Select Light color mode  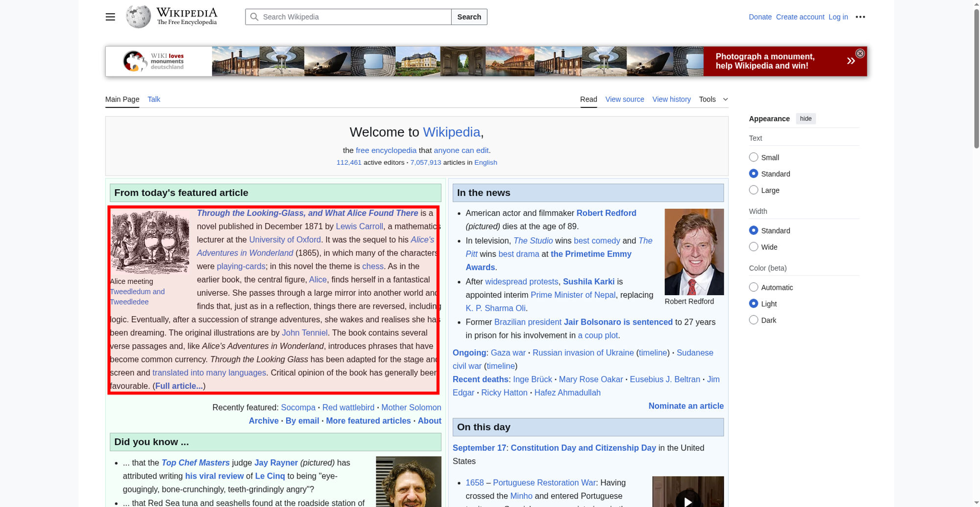coord(754,304)
